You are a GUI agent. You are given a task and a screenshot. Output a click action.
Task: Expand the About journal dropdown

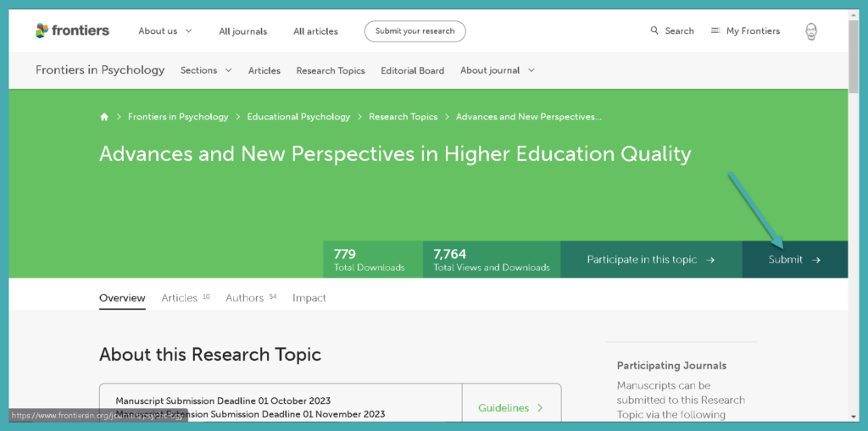click(x=497, y=70)
